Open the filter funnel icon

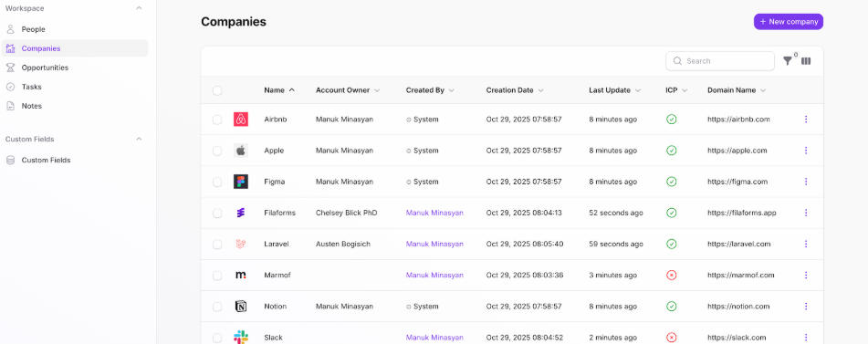coord(787,61)
